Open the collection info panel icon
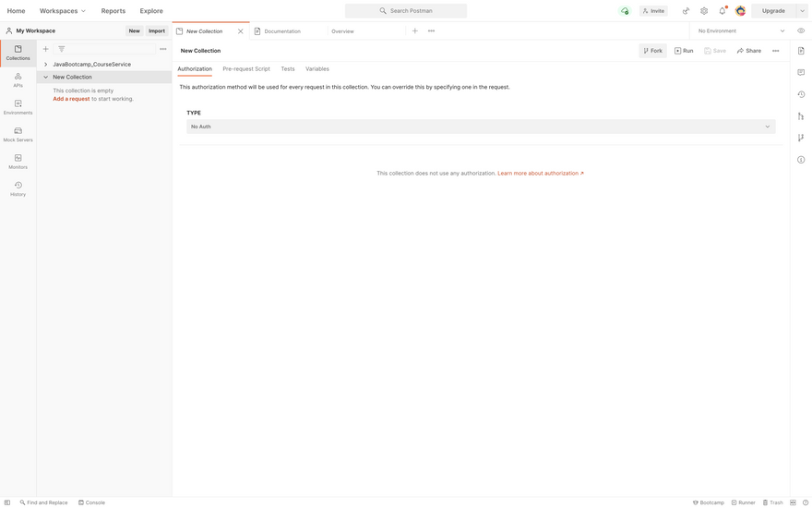This screenshot has width=812, height=508. coord(801,160)
